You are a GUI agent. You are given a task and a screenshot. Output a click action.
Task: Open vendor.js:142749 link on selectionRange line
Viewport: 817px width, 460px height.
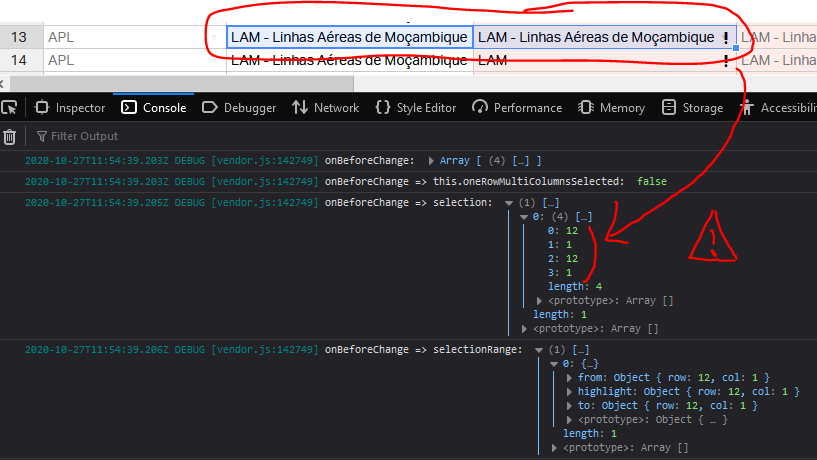click(x=265, y=350)
